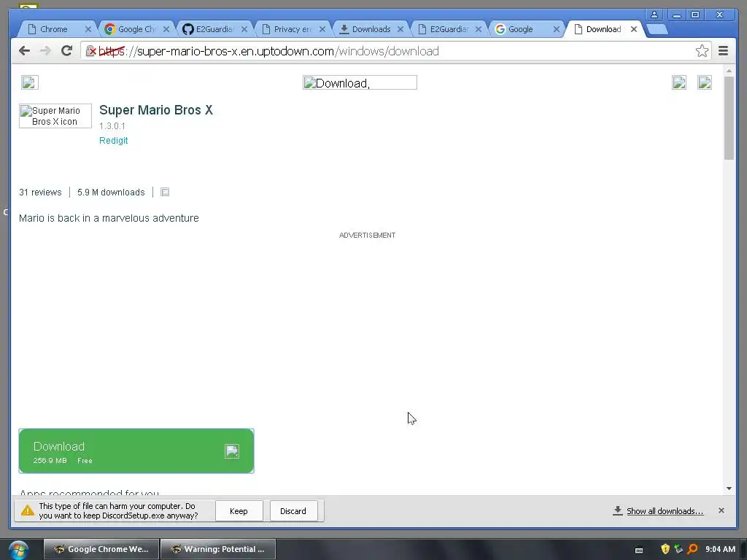Image resolution: width=747 pixels, height=560 pixels.
Task: Click the green Download button
Action: (x=136, y=451)
